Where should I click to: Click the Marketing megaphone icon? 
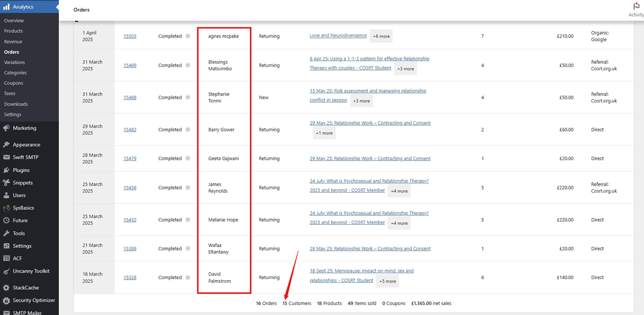pos(6,128)
